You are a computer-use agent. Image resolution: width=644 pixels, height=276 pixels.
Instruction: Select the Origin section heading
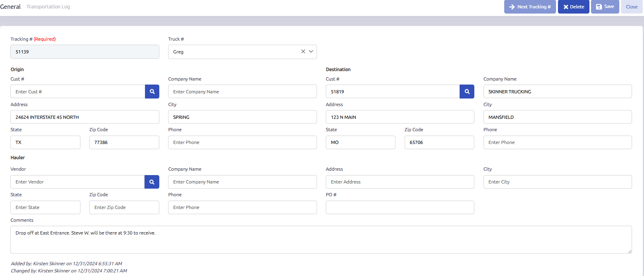(x=17, y=69)
